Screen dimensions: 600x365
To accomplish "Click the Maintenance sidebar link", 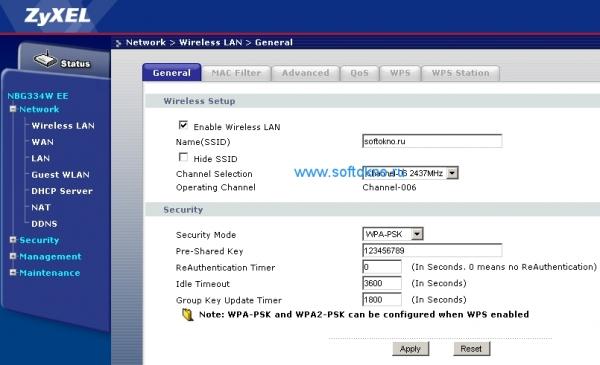I will [50, 273].
